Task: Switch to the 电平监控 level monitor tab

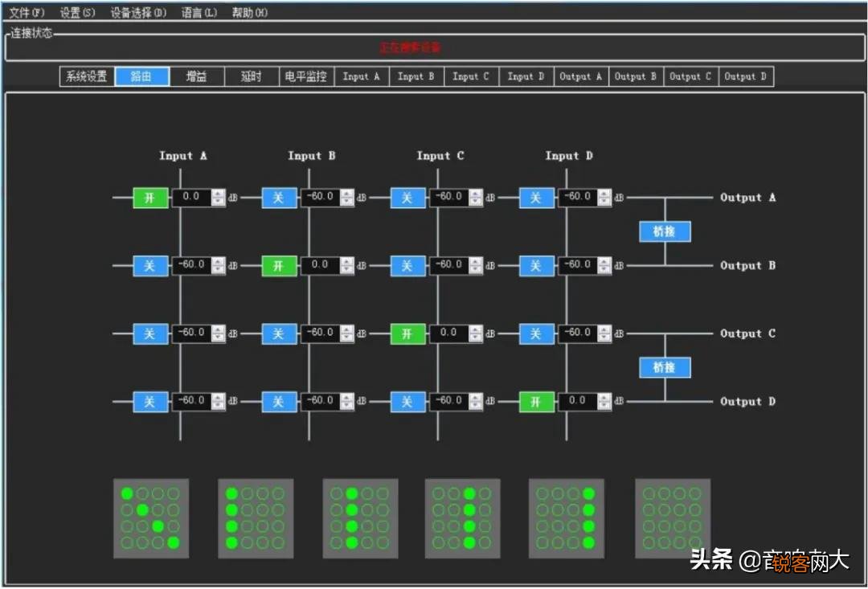Action: 306,76
